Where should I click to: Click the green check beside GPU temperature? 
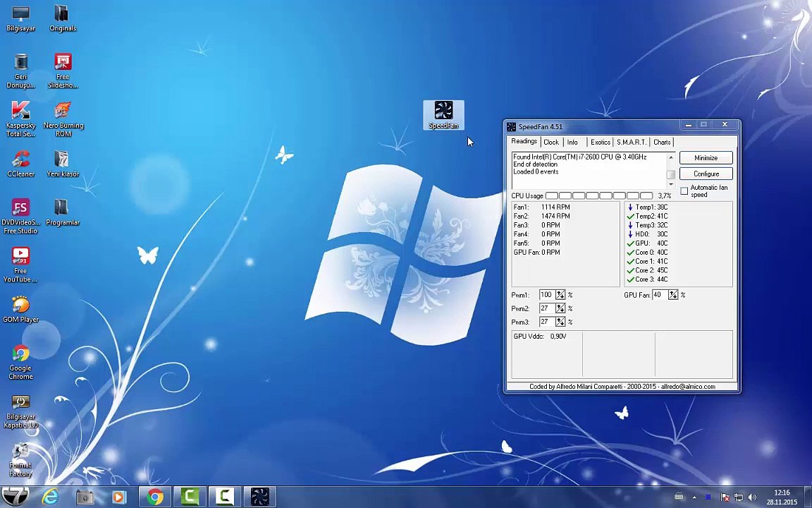630,243
